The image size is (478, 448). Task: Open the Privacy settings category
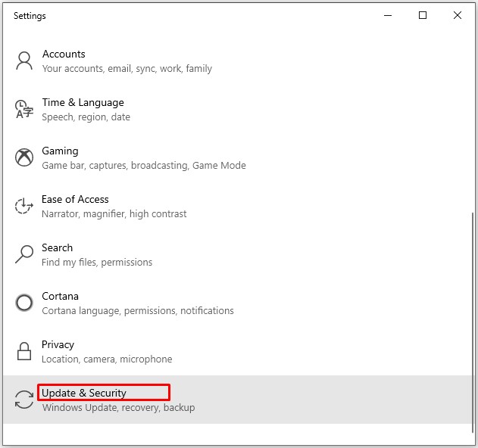(58, 345)
